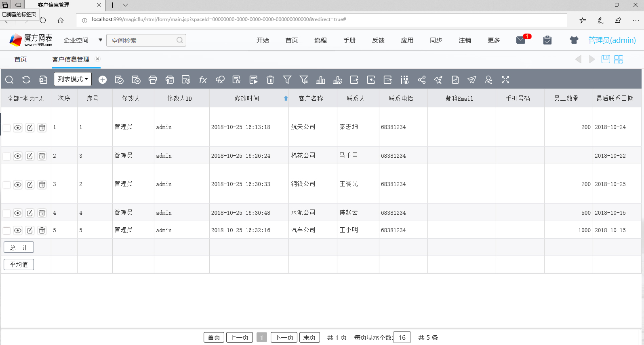
Task: Click the search magnifier in the grey toolbar
Action: [9, 80]
